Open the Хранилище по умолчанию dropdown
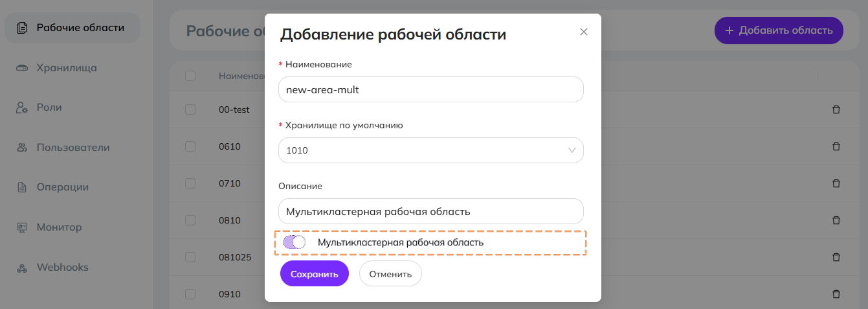The width and height of the screenshot is (868, 309). point(430,150)
